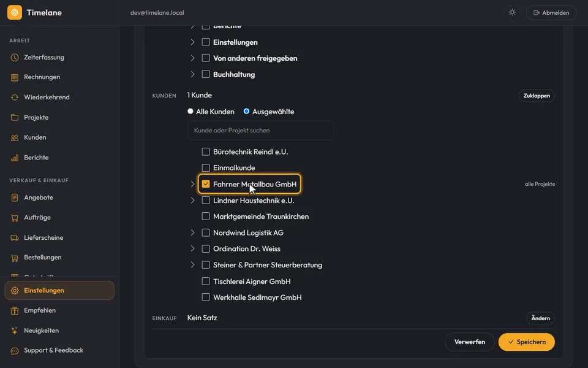Toggle the light/dark theme sun icon
Viewport: 588px width, 368px height.
(512, 12)
